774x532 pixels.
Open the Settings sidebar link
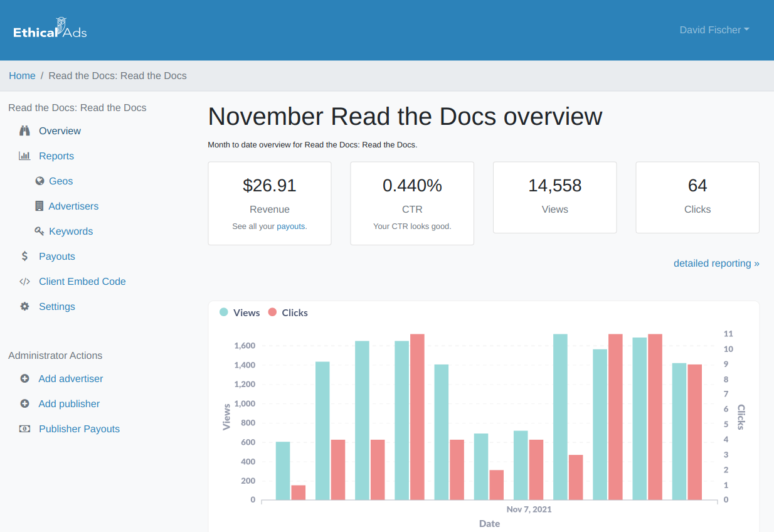pos(57,307)
